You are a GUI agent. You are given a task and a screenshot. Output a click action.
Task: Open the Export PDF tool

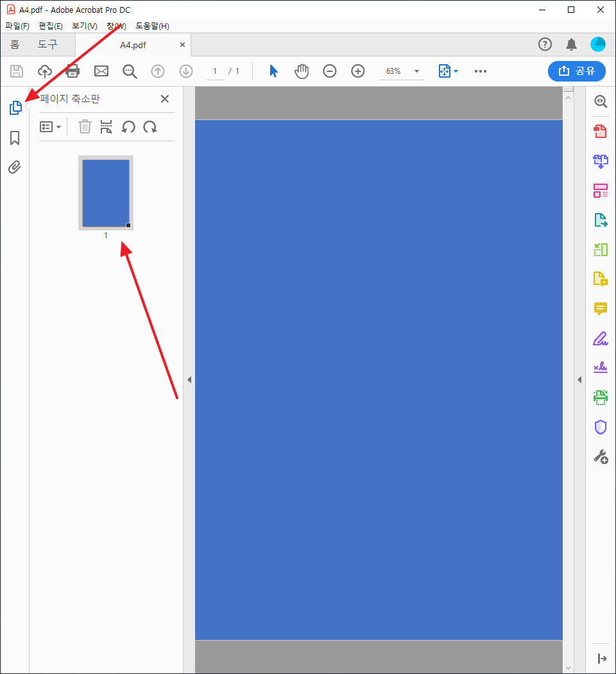pyautogui.click(x=601, y=220)
